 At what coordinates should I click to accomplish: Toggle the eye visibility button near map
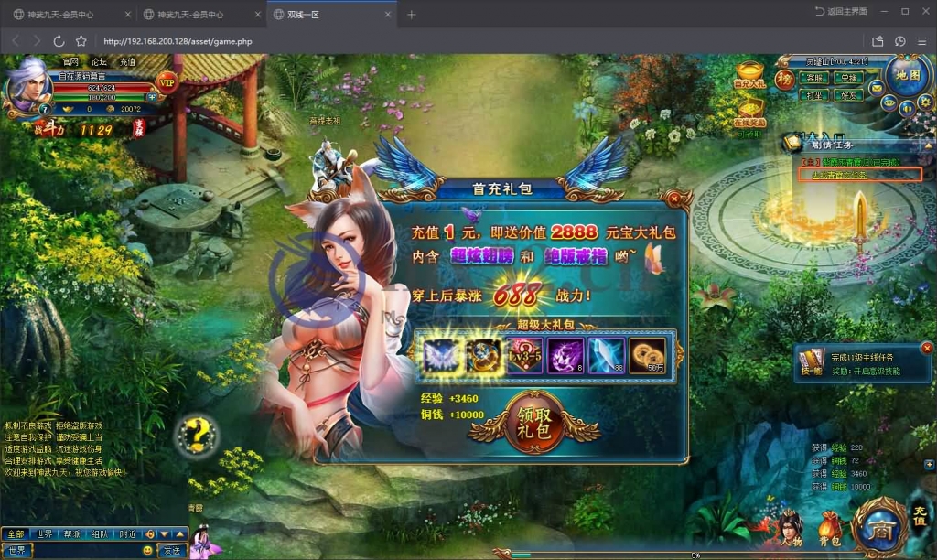(x=889, y=103)
